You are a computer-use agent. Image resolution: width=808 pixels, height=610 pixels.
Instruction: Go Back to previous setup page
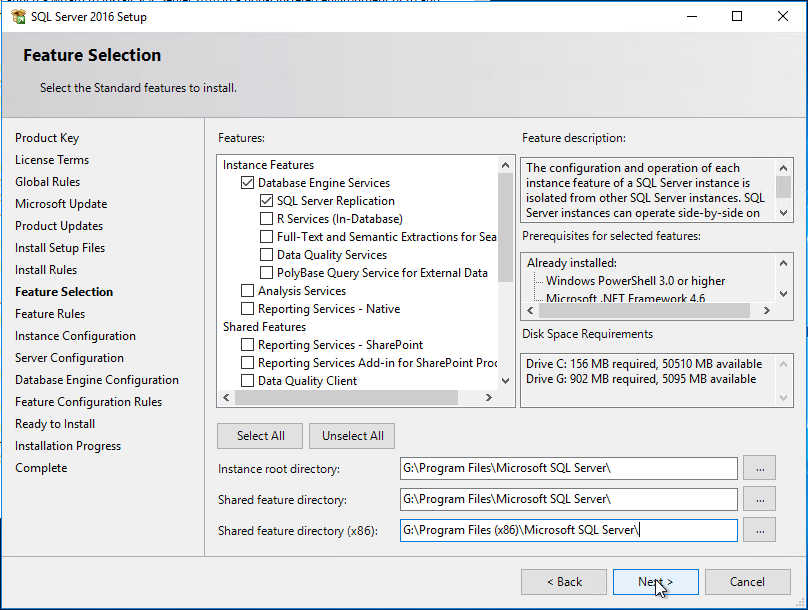pos(564,582)
